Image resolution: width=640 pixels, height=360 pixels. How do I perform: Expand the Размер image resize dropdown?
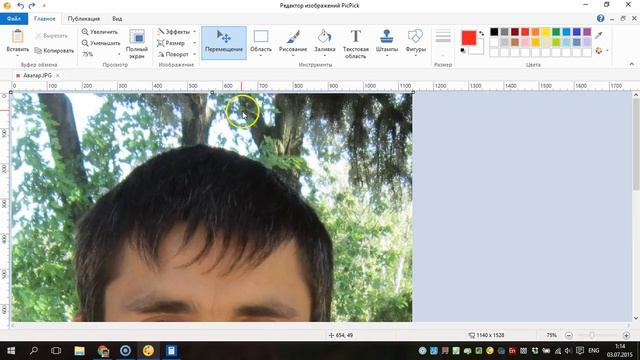click(x=194, y=43)
